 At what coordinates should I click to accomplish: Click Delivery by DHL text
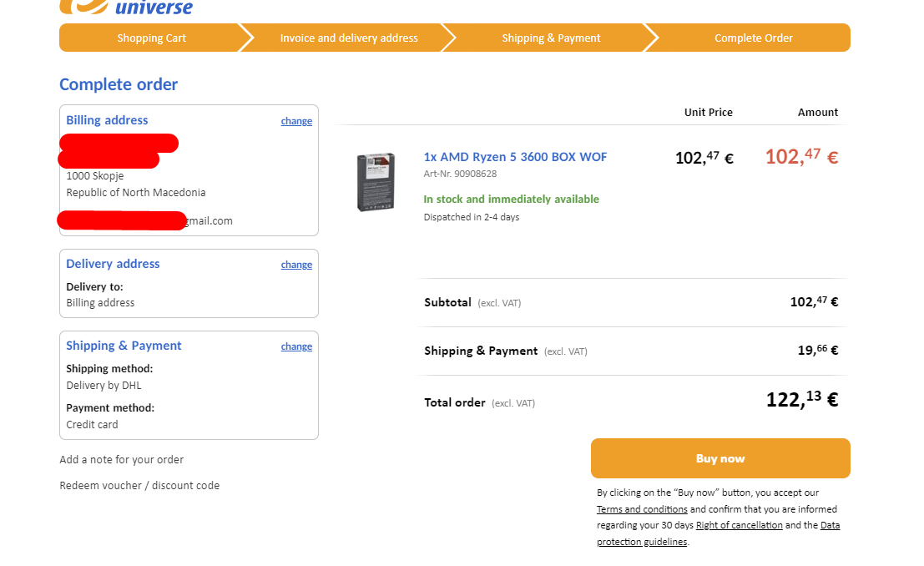click(x=104, y=386)
